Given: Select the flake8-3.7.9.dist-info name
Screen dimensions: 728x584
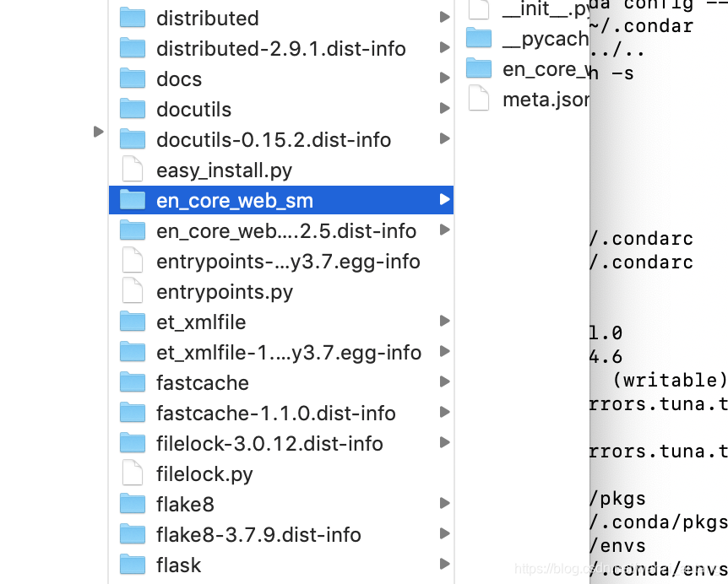Looking at the screenshot, I should (258, 535).
